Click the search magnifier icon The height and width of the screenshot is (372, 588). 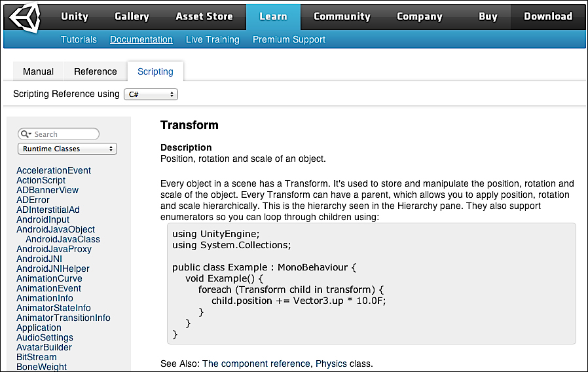click(26, 134)
